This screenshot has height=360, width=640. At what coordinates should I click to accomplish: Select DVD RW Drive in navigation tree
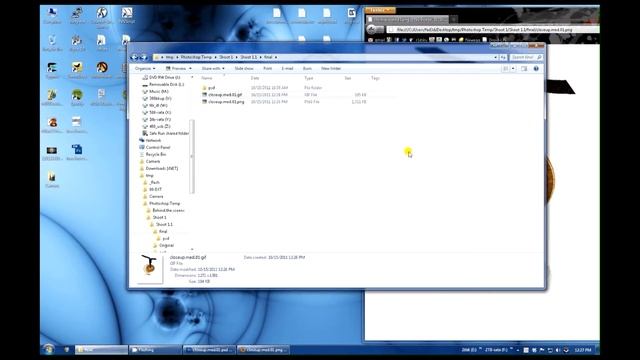162,77
